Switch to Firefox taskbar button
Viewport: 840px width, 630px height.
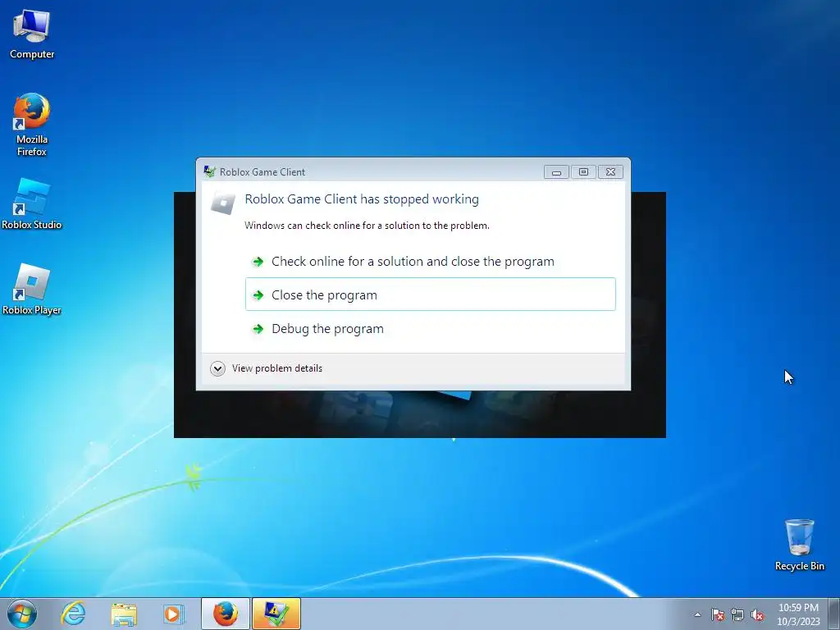[x=226, y=614]
